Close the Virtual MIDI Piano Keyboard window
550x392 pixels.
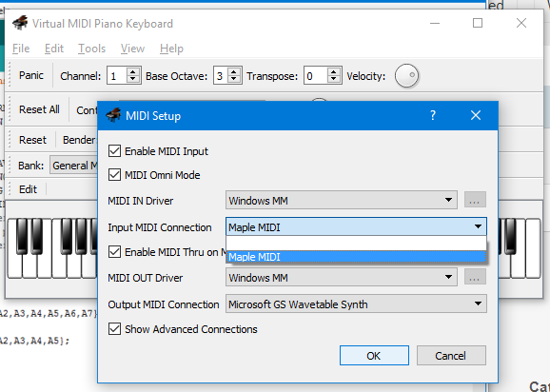[521, 23]
